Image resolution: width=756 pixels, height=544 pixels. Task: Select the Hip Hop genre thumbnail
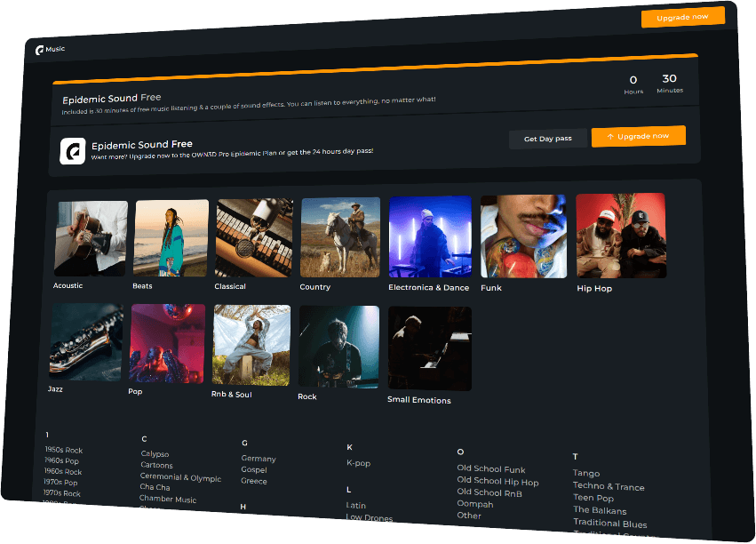[621, 236]
